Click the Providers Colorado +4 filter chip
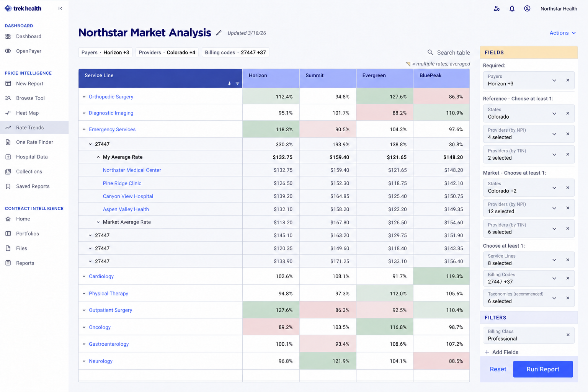Viewport: 588px width, 392px height. [x=167, y=52]
